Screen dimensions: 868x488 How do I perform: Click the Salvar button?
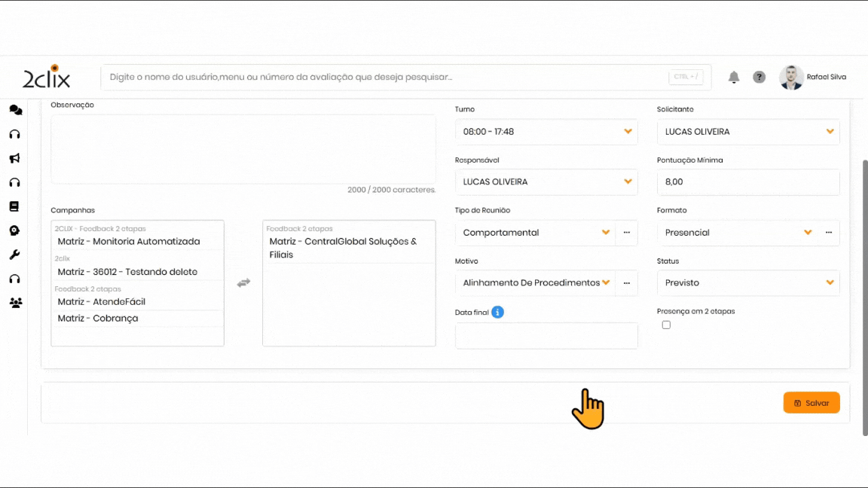click(x=811, y=403)
